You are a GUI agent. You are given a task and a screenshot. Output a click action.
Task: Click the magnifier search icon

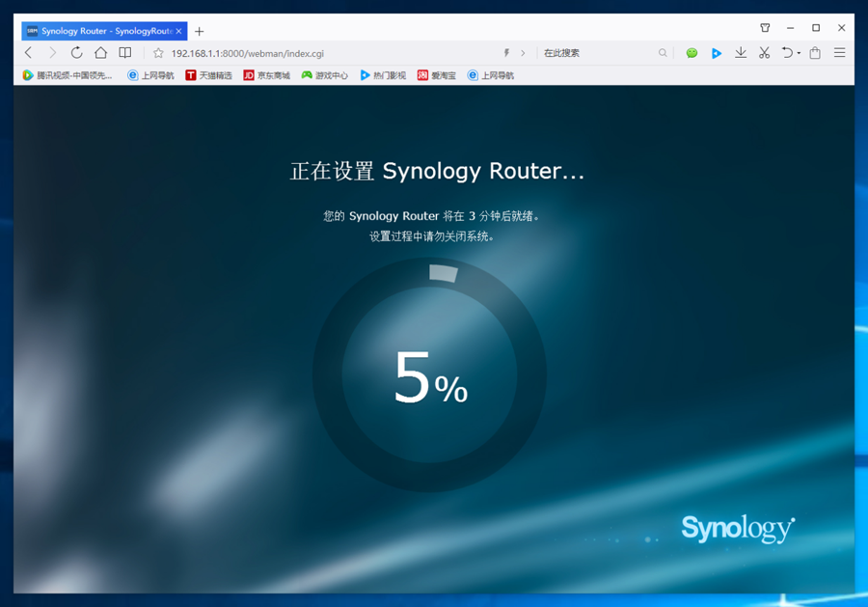(663, 53)
